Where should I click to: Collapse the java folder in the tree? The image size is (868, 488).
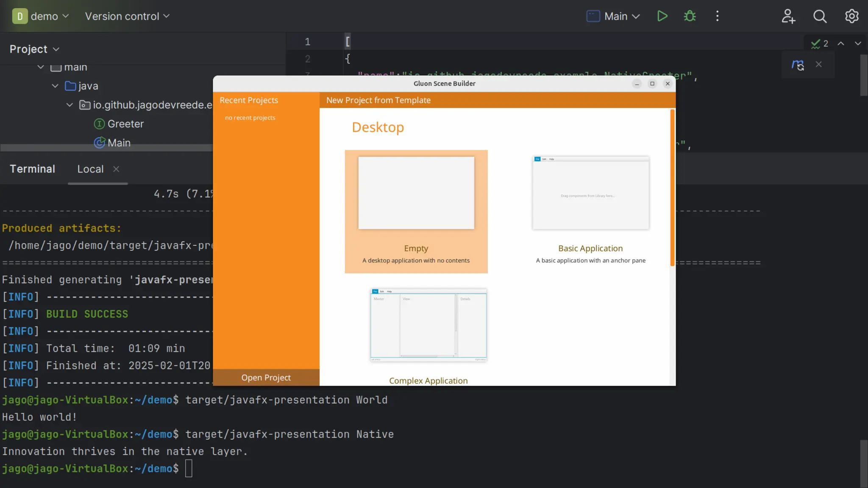[x=55, y=86]
